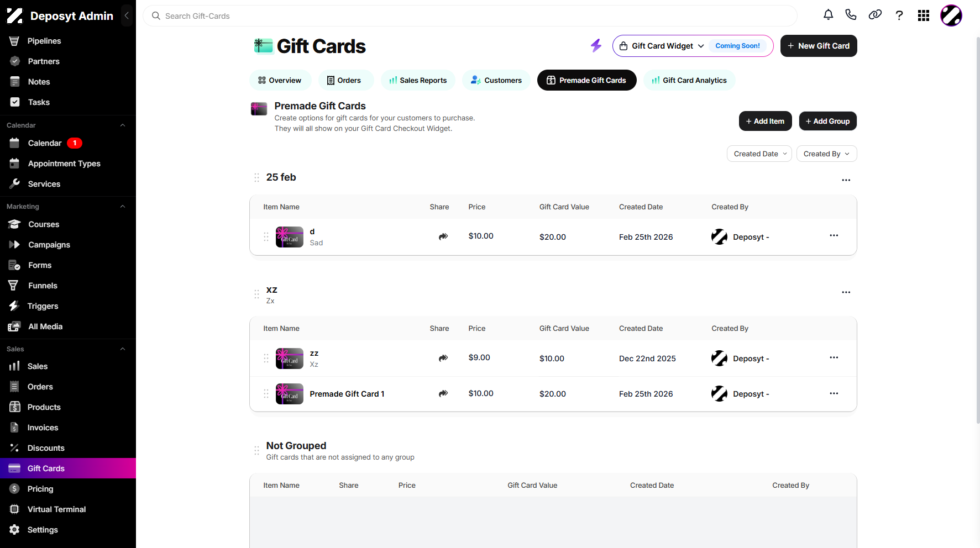The height and width of the screenshot is (548, 980).
Task: Open the Created Date sort dropdown
Action: click(x=759, y=154)
